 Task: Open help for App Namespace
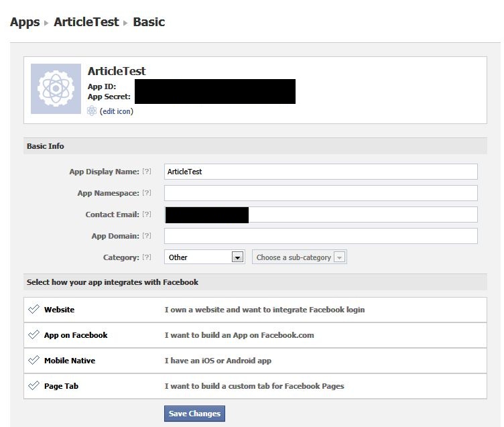click(147, 193)
